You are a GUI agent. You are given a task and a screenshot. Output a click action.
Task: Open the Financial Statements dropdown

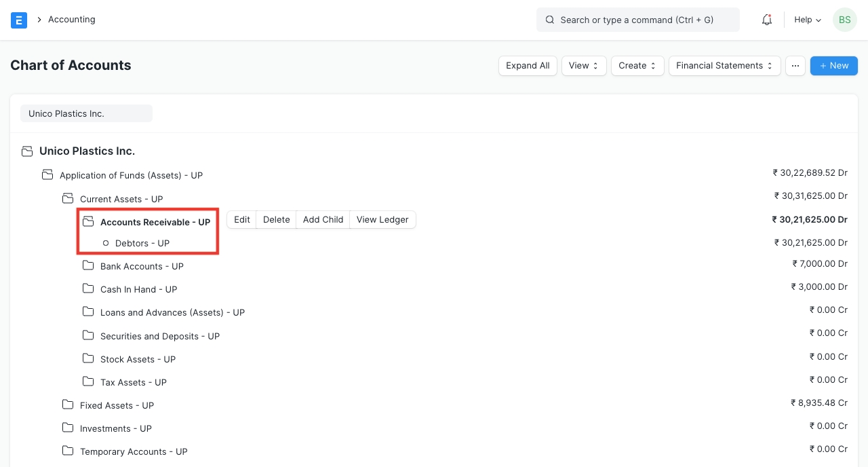(724, 66)
